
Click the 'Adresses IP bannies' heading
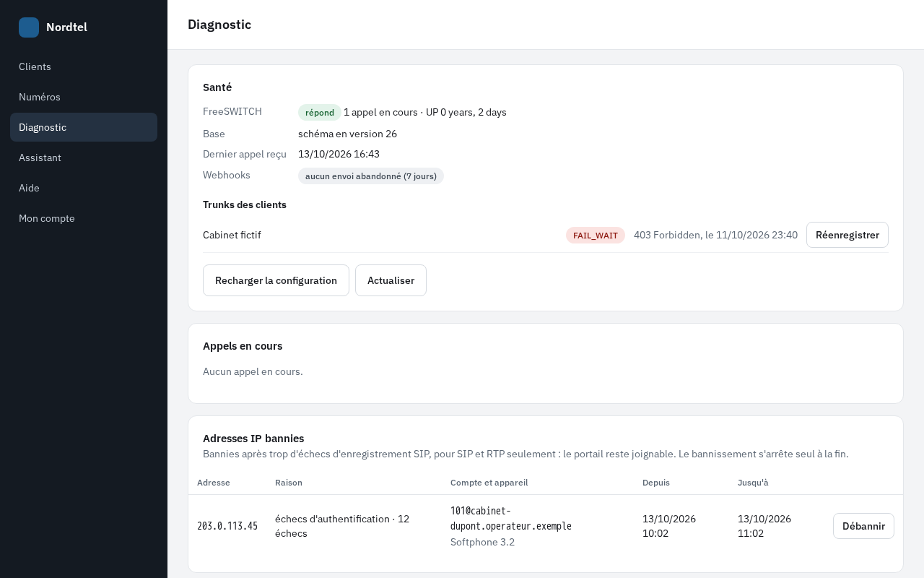(x=253, y=439)
